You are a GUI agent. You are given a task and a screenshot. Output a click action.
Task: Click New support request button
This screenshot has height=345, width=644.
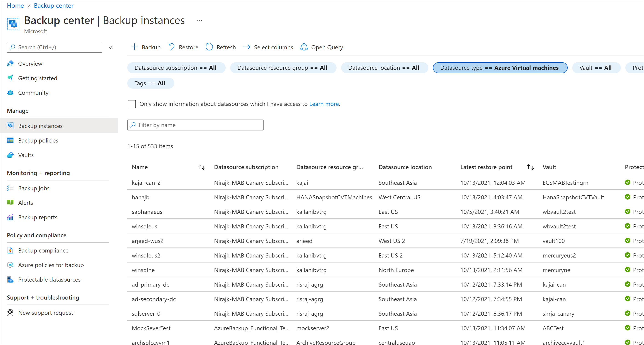(46, 312)
